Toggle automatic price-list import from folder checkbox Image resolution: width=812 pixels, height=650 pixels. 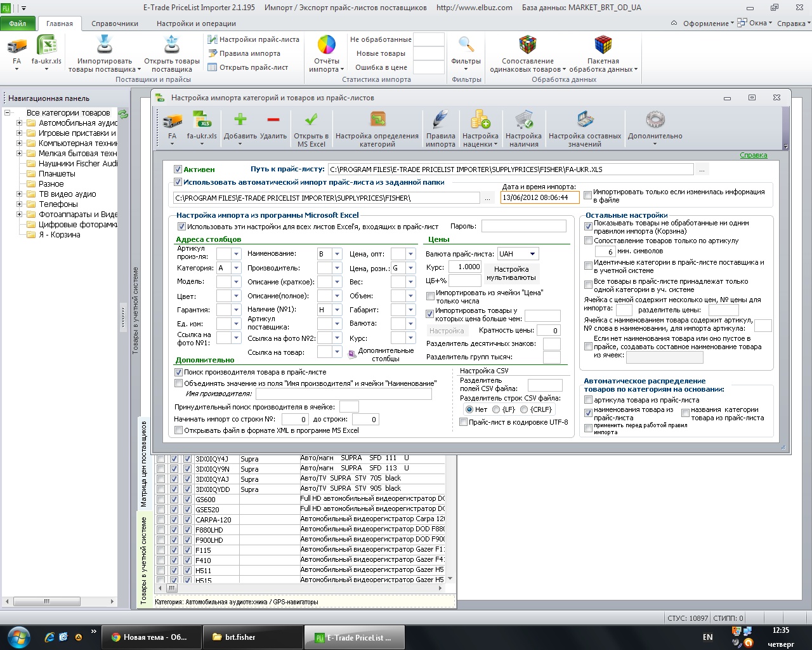tap(178, 182)
